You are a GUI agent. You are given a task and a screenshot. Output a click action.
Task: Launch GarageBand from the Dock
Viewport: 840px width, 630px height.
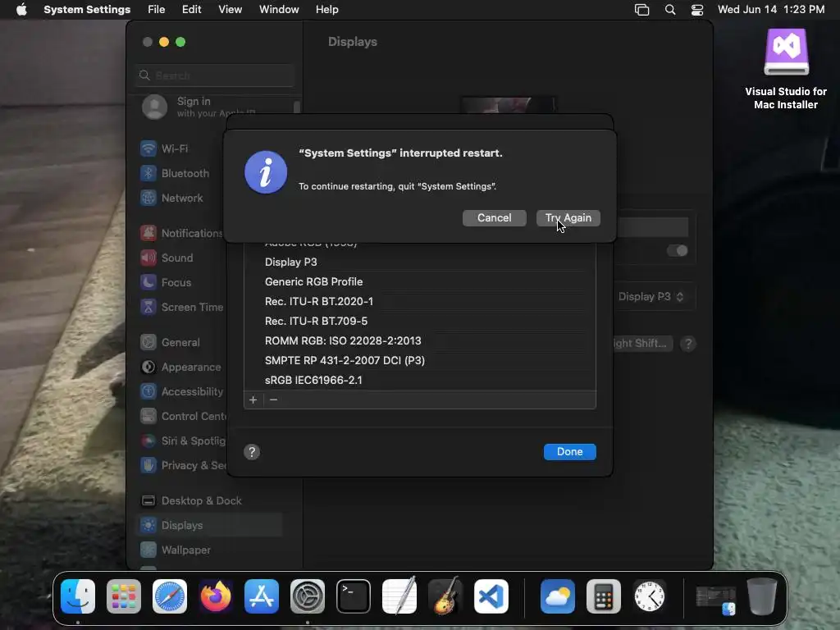coord(445,596)
